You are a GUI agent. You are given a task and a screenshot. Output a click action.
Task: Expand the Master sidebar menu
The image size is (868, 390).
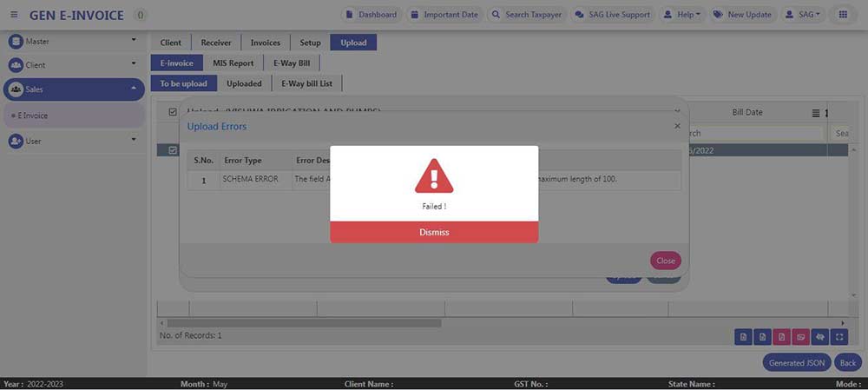coord(134,40)
